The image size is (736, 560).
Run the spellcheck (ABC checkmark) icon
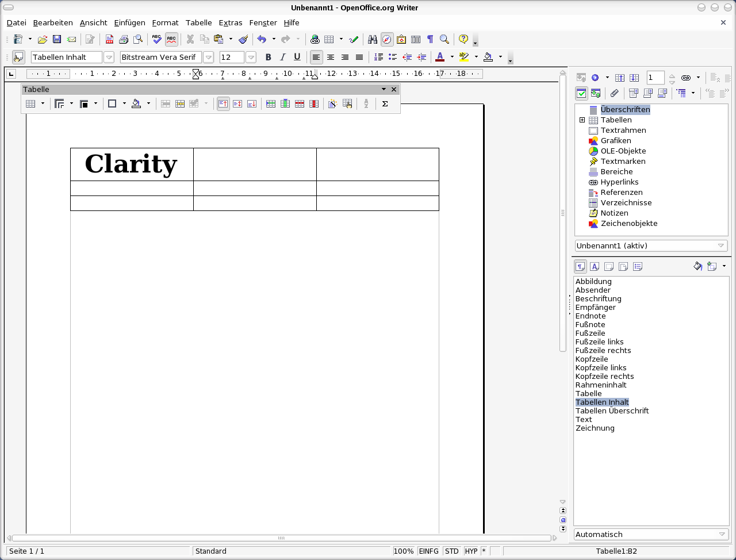tap(157, 40)
